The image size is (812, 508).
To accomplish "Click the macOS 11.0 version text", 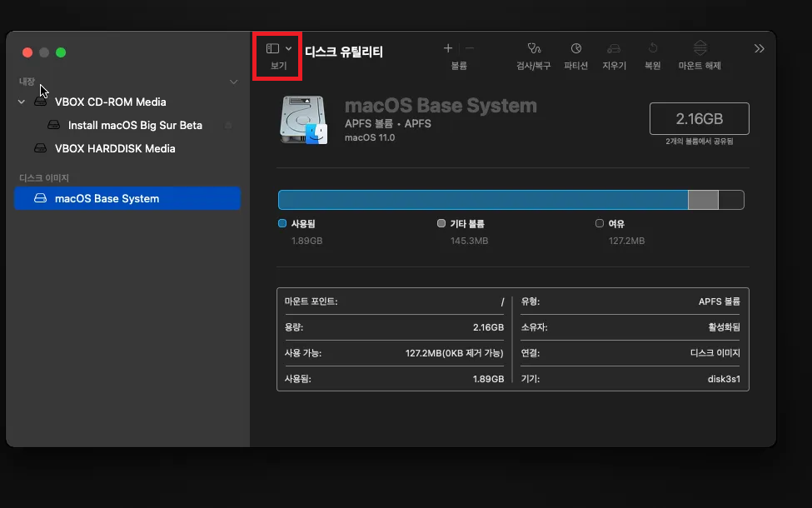I will click(370, 137).
